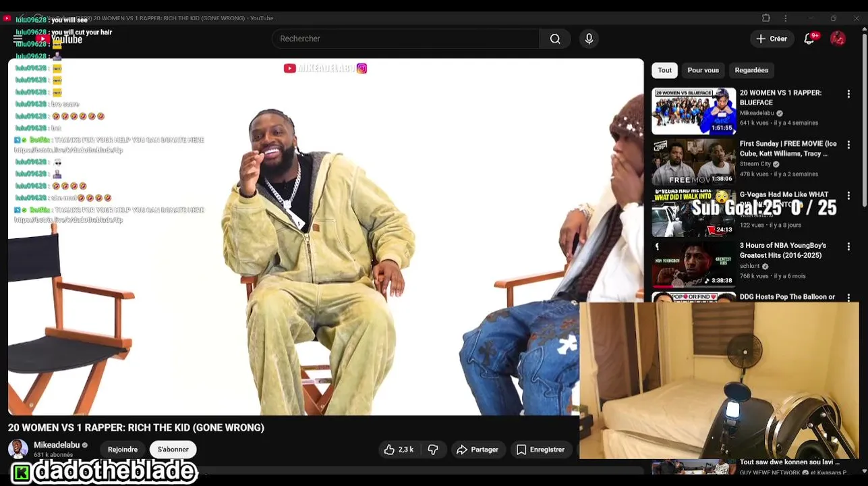Click the search magnifier button
Screen dimensions: 868x486
coord(555,39)
